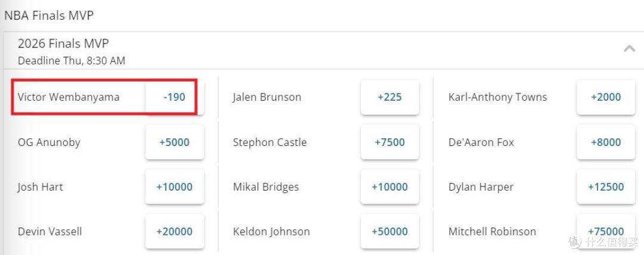Choose Josh Hart +10000 odds
644x255 pixels.
click(175, 187)
